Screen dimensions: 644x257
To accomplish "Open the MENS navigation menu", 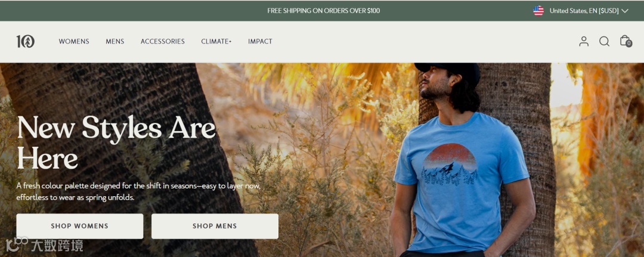I will [115, 42].
